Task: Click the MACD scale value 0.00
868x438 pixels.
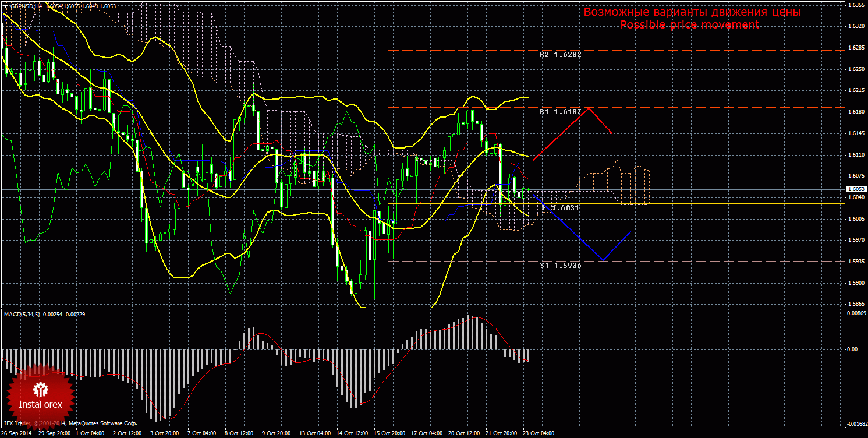Action: pos(853,349)
